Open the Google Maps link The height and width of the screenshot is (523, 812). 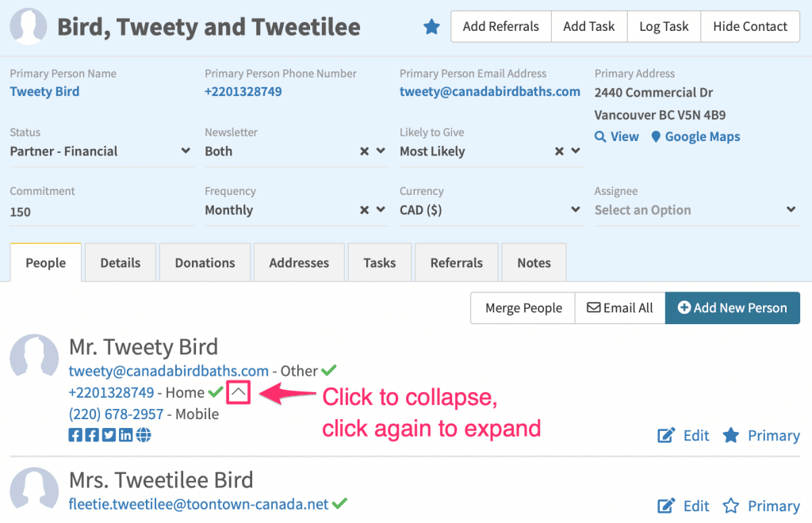[695, 136]
